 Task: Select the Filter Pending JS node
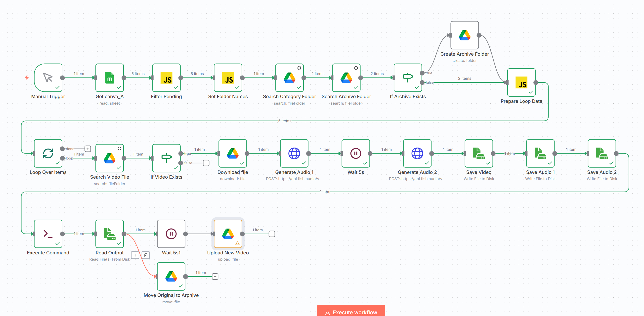[166, 78]
